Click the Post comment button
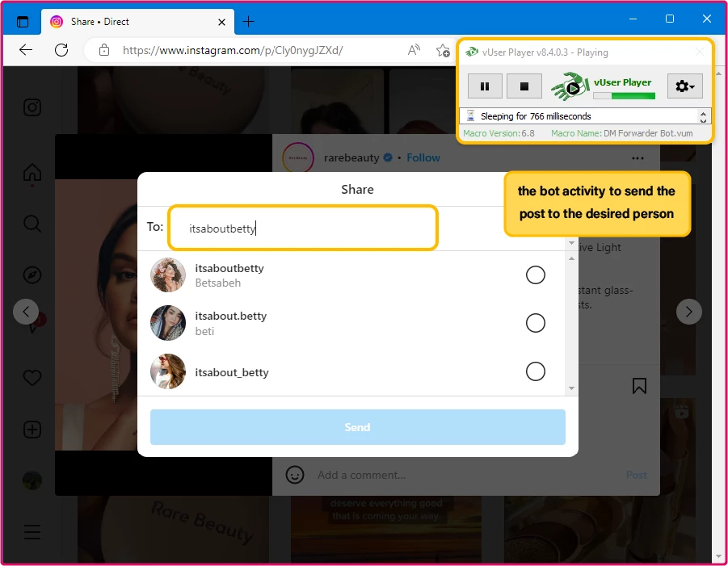 pos(636,475)
